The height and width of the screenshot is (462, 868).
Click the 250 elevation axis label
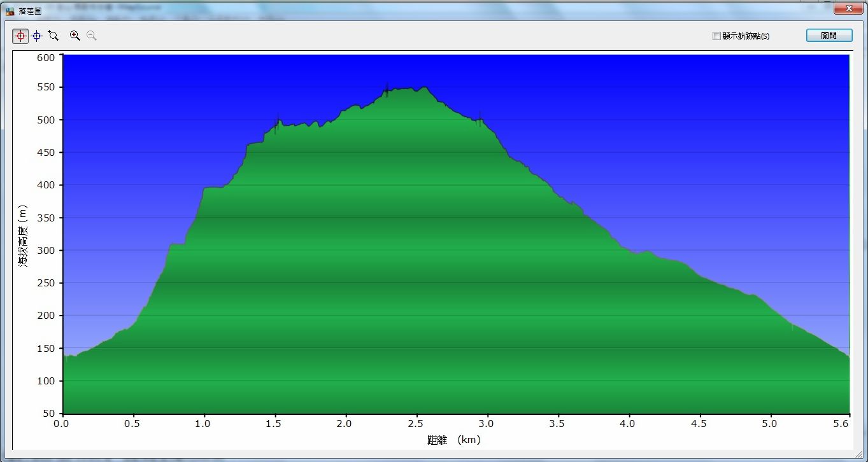47,283
